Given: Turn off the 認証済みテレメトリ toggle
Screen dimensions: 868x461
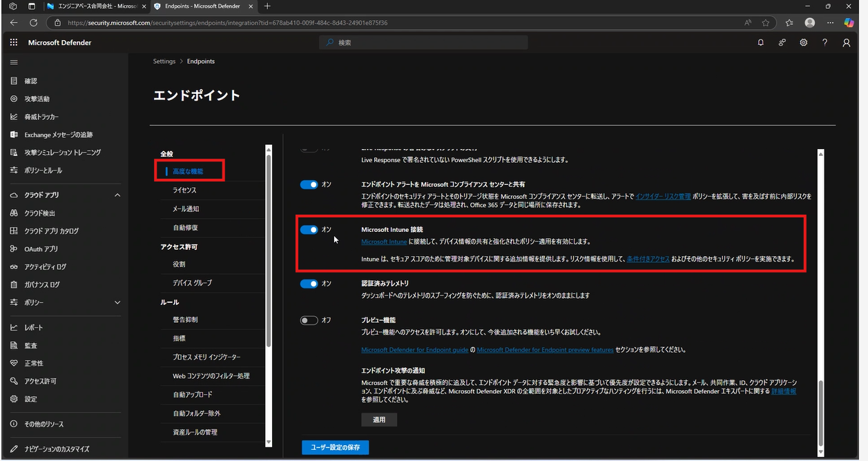Looking at the screenshot, I should click(309, 283).
